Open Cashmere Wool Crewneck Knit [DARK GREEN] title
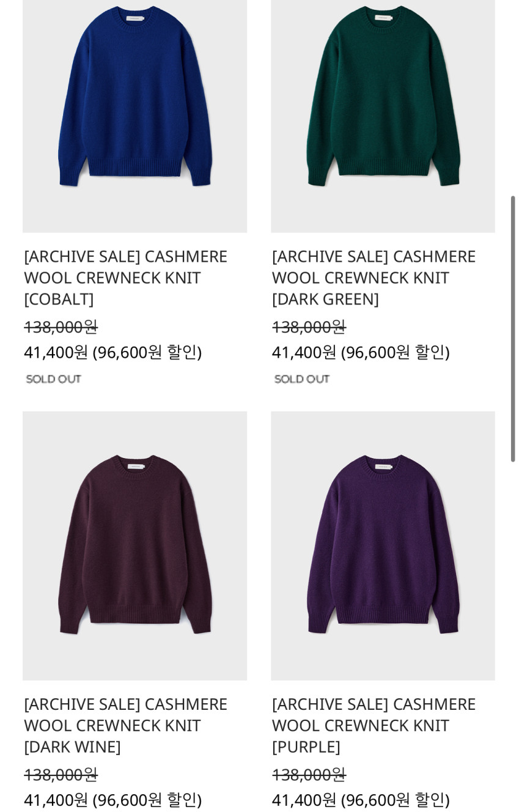This screenshot has height=812, width=519. 374,277
